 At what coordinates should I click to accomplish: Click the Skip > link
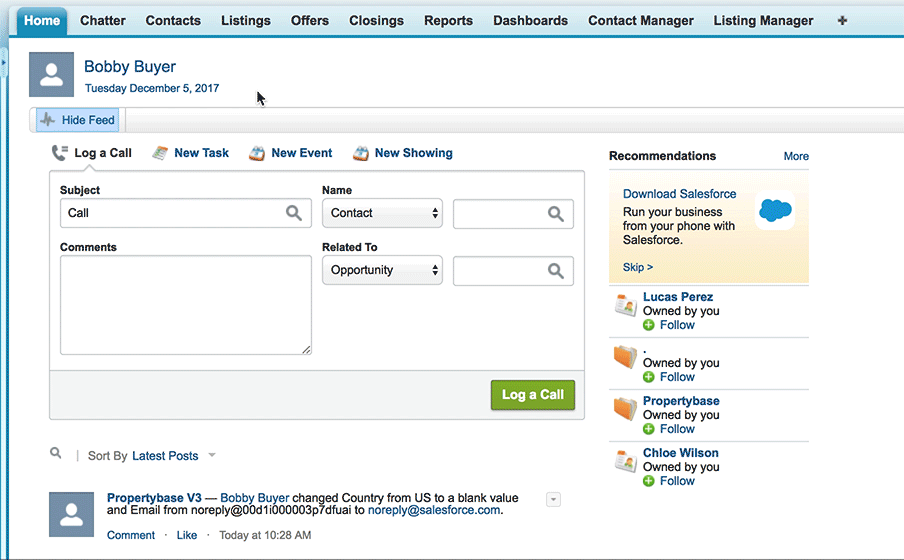[x=638, y=267]
